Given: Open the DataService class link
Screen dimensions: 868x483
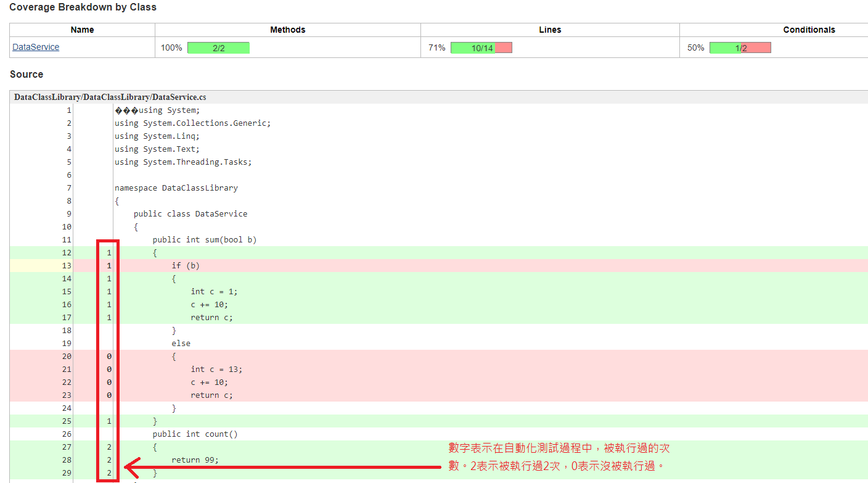Looking at the screenshot, I should click(36, 47).
